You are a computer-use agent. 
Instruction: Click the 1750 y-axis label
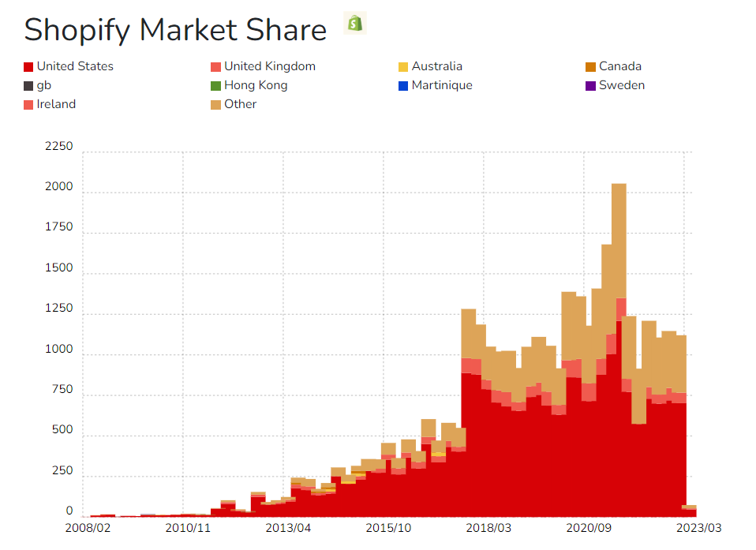coord(59,226)
